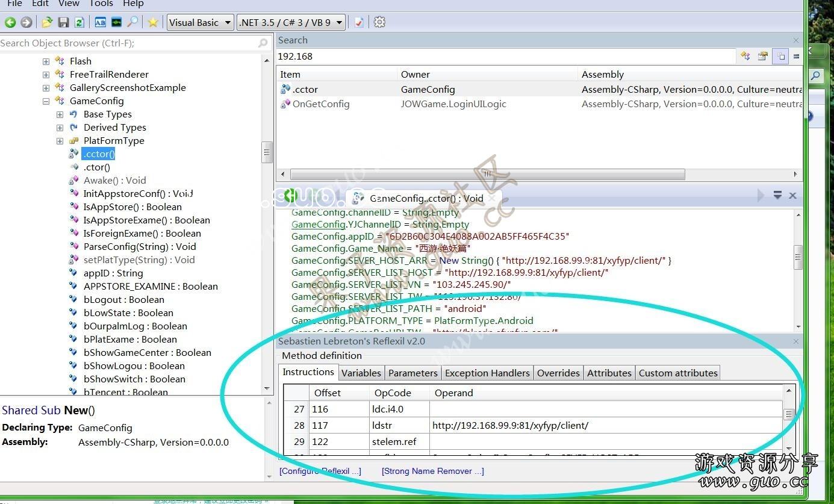Open the gear Options icon
Viewport: 834px width, 504px height.
(379, 22)
